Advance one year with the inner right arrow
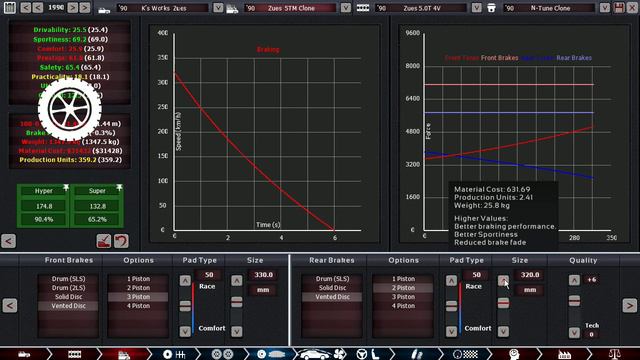640x360 pixels. [x=73, y=7]
